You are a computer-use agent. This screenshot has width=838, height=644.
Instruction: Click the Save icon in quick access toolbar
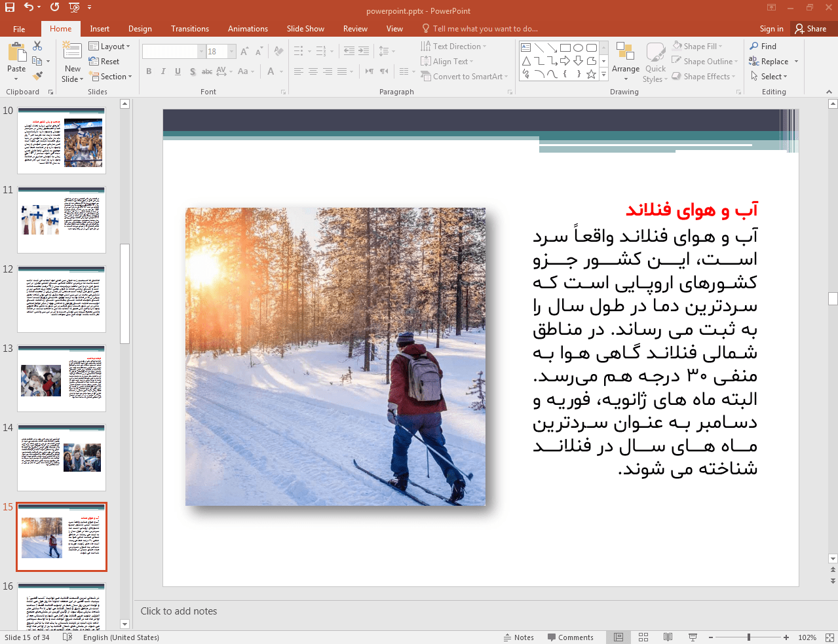coord(10,7)
